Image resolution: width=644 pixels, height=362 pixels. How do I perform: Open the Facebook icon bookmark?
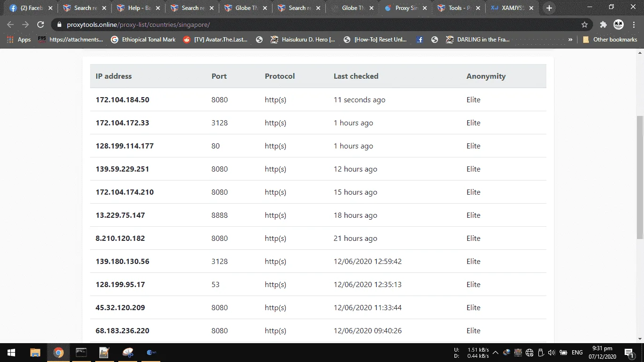tap(420, 40)
